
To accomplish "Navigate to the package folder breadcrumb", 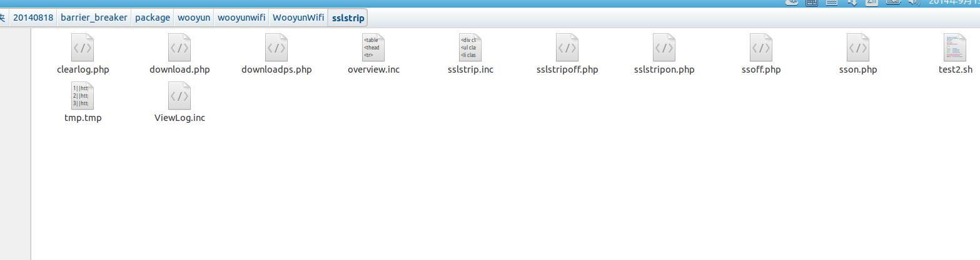I will 153,18.
